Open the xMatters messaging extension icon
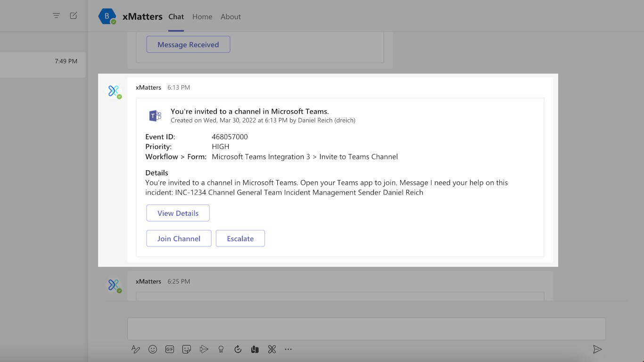644x362 pixels. pyautogui.click(x=272, y=349)
